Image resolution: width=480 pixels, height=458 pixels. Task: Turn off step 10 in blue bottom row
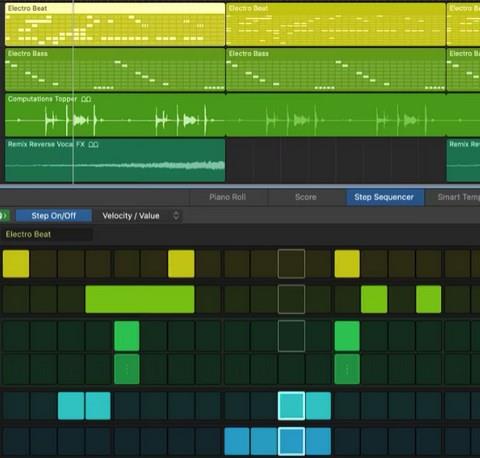pos(264,441)
